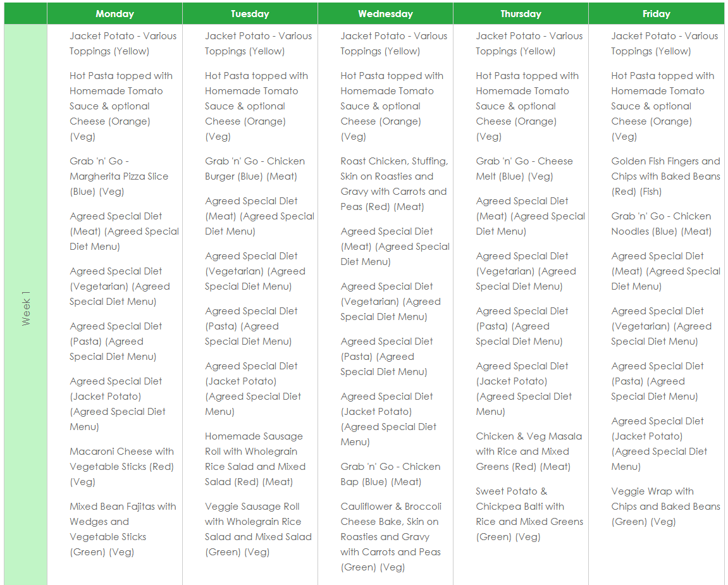Open the Mixed Bean Fajitas with Wedges item
This screenshot has width=728, height=585.
point(122,529)
